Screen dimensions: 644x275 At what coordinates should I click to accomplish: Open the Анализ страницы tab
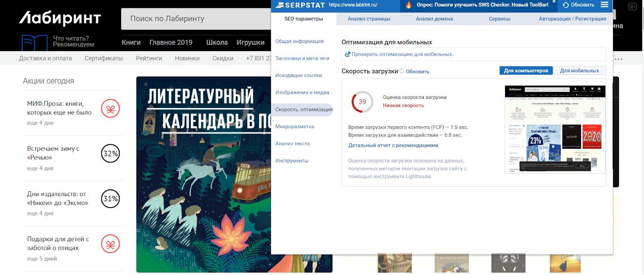point(369,18)
